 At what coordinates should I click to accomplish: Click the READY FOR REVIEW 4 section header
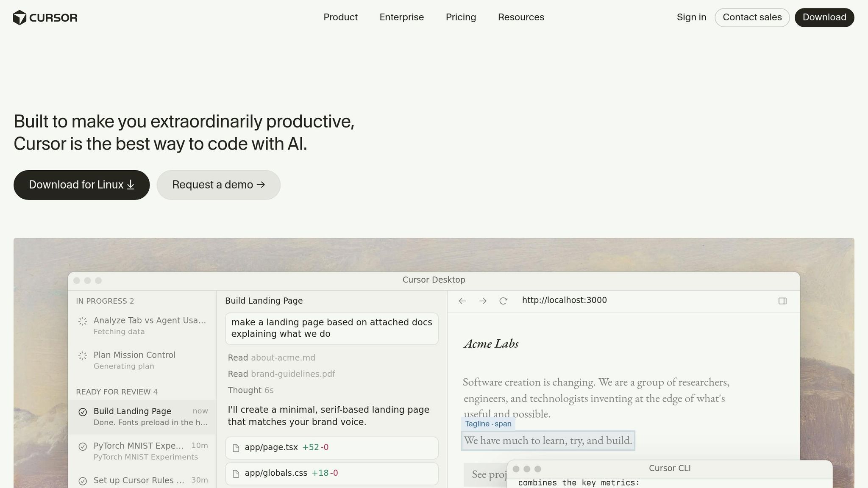click(117, 392)
